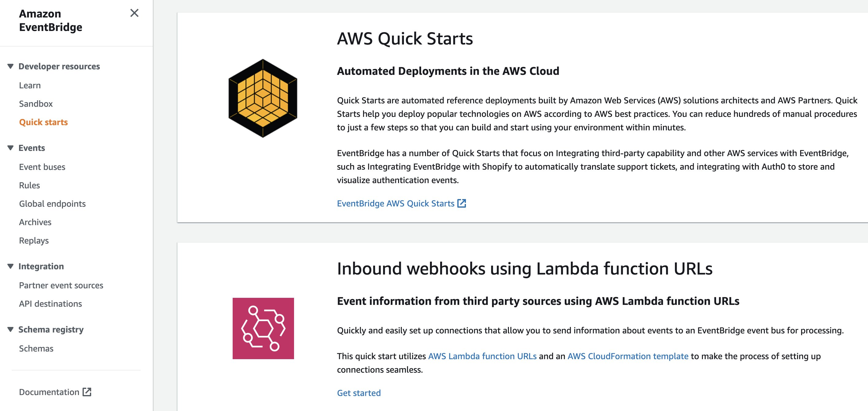Open the AWS CloudFormation template link
The height and width of the screenshot is (411, 868).
(x=628, y=356)
